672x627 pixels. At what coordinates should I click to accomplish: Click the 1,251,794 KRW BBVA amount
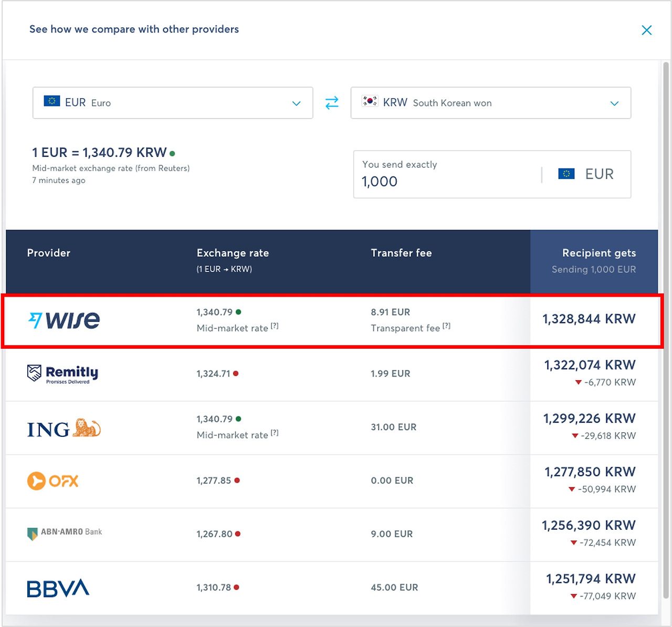pyautogui.click(x=591, y=579)
